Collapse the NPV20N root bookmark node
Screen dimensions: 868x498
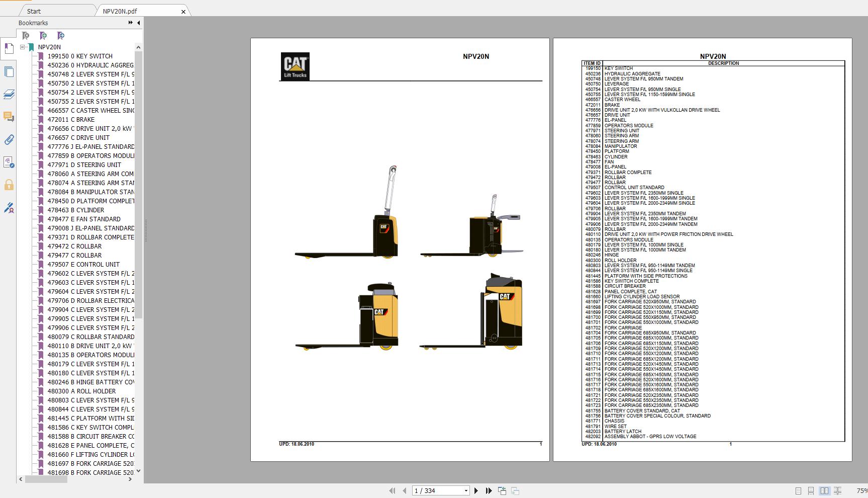point(23,47)
